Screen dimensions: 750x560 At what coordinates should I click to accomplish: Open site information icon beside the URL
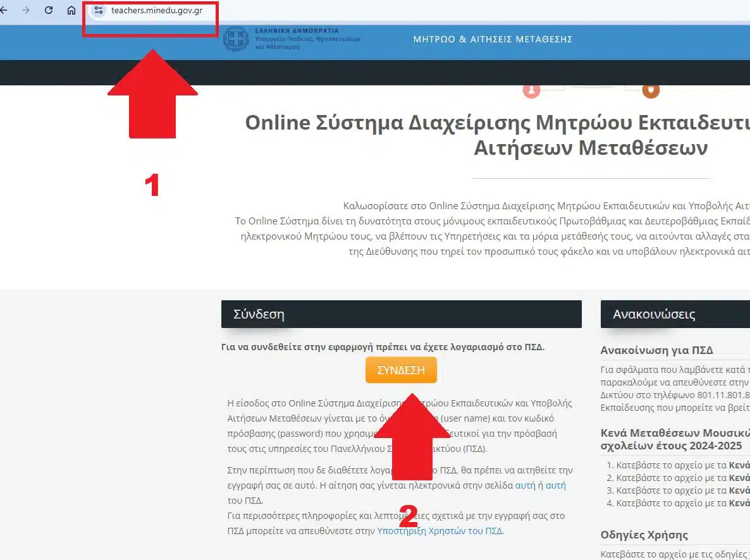98,11
